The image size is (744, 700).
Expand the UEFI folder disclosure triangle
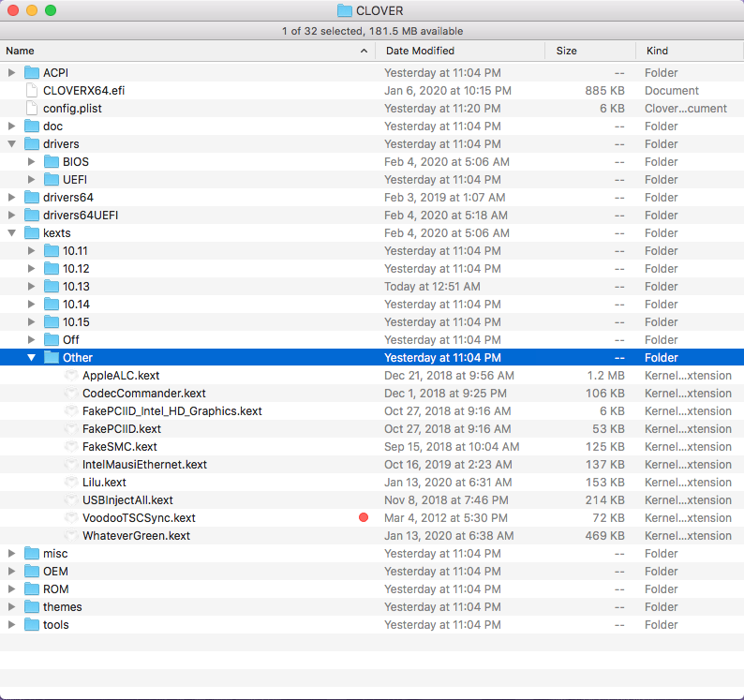(x=31, y=179)
